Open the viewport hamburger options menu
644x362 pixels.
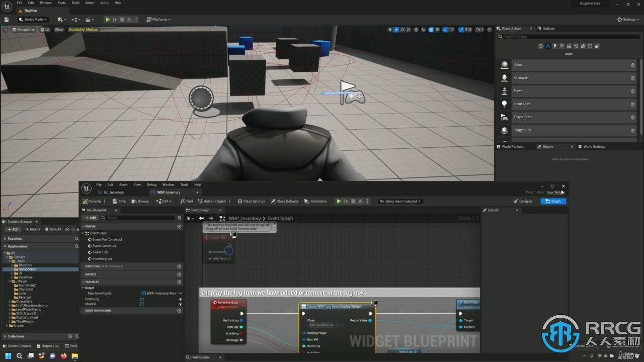tap(6, 30)
